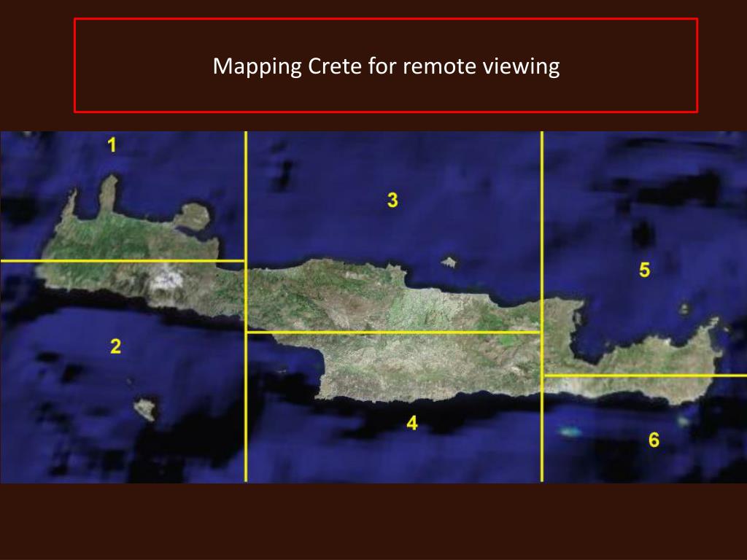Select region number 3 label on map
This screenshot has width=747, height=560.
[392, 200]
